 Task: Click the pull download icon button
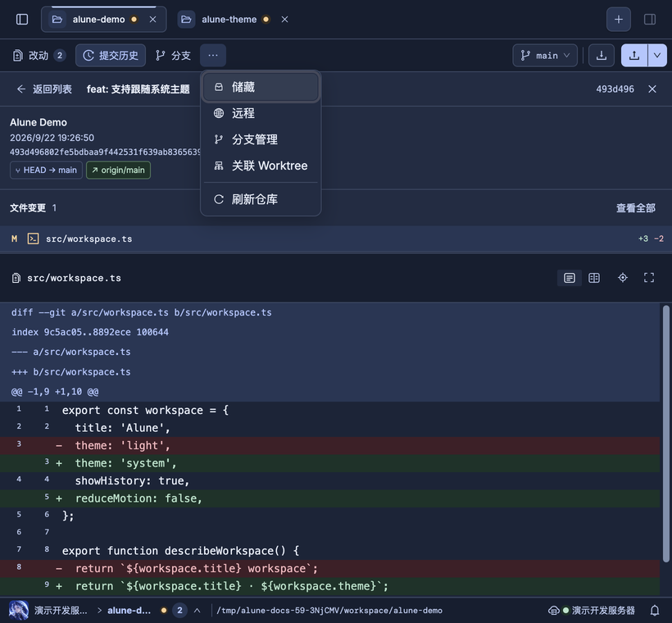click(x=602, y=55)
